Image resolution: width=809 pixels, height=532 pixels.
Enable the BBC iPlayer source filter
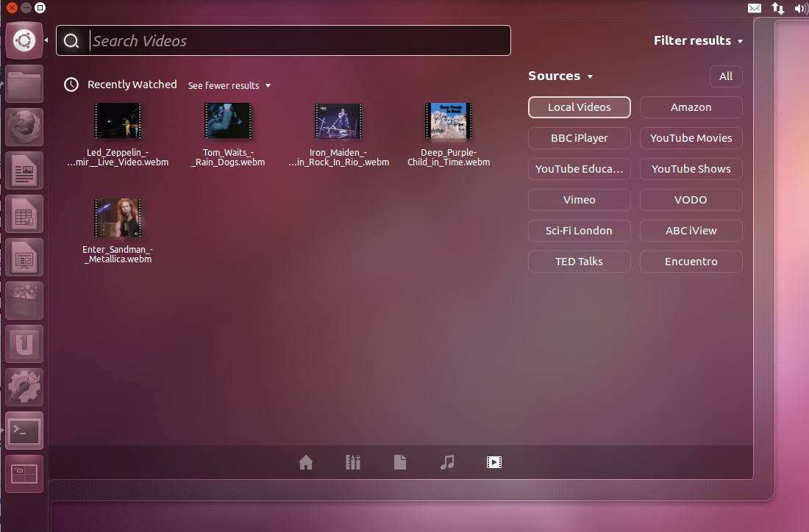[x=579, y=137]
